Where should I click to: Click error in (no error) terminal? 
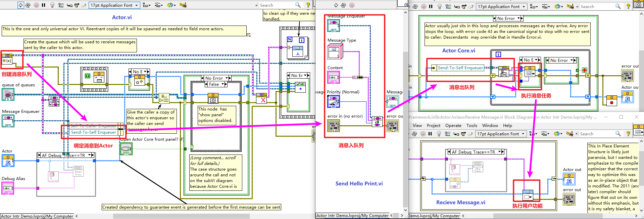(334, 126)
